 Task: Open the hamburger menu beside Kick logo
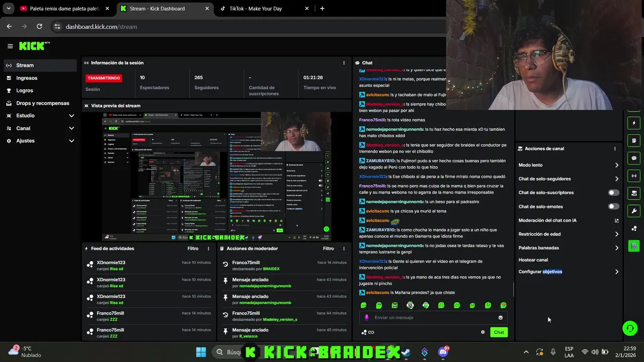tap(10, 46)
